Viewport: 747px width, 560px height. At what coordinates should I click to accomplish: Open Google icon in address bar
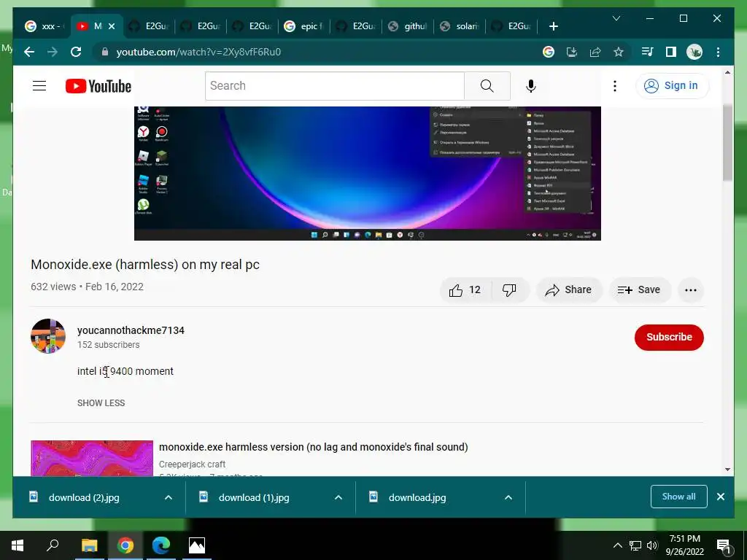[549, 52]
